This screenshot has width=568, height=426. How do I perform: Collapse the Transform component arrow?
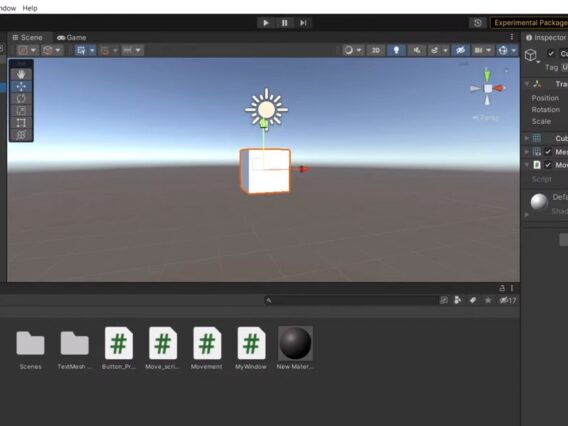(527, 84)
